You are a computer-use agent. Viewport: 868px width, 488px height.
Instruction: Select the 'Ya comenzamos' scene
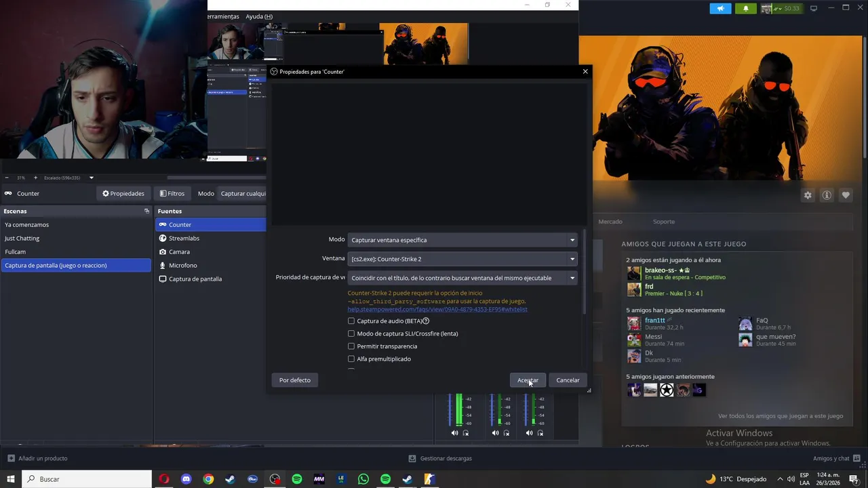tap(76, 224)
